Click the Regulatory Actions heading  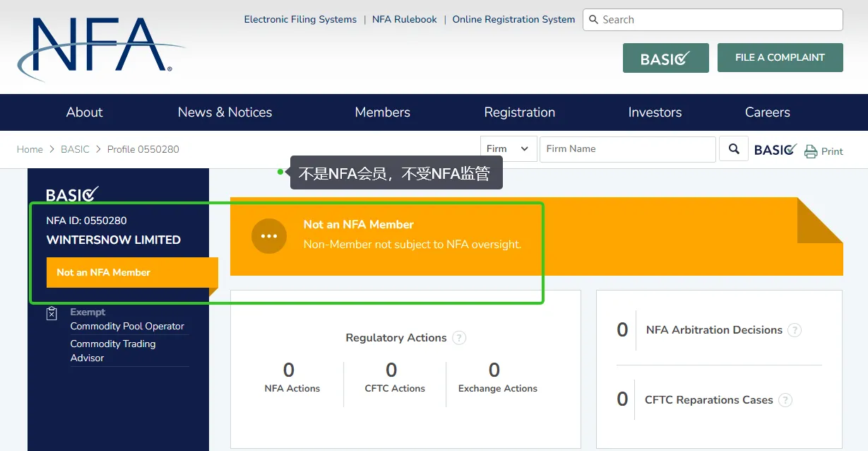[396, 338]
